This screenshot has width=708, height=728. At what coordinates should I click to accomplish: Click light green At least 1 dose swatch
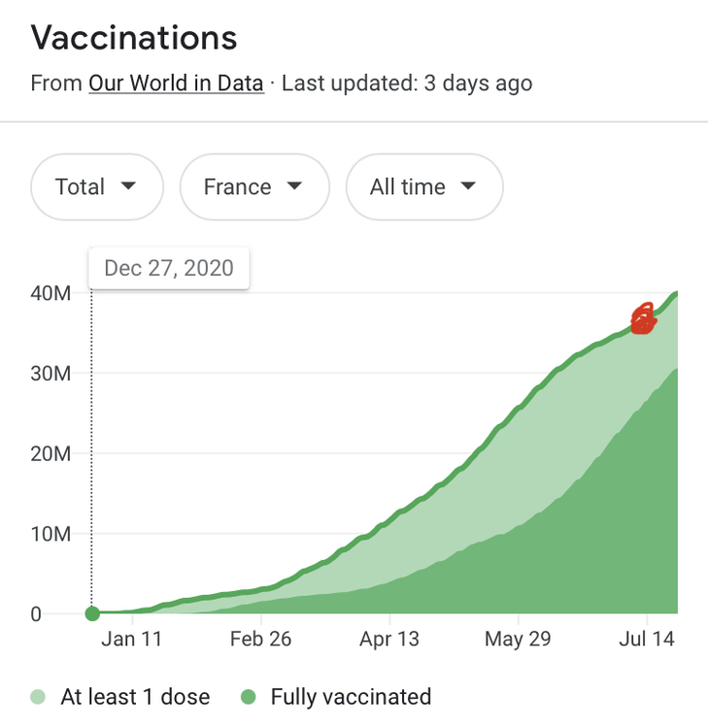click(x=38, y=697)
